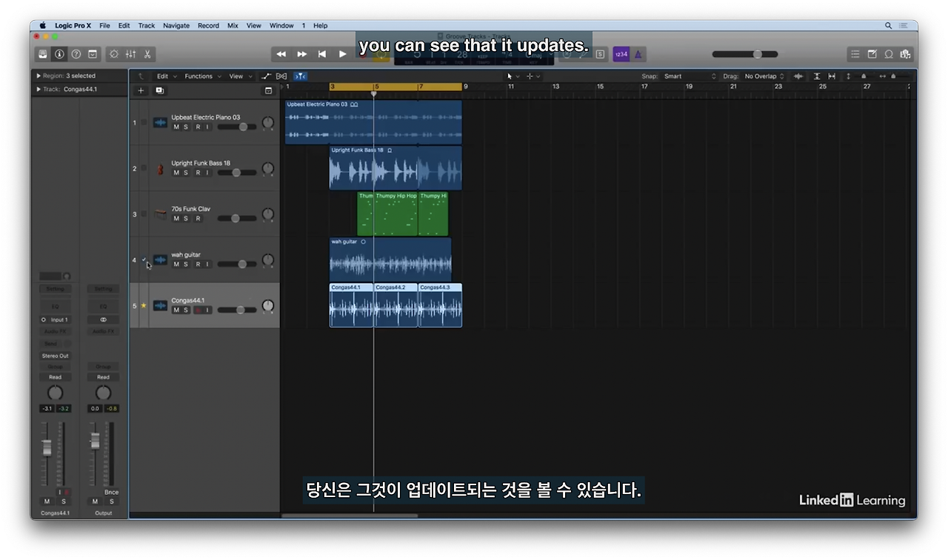This screenshot has height=560, width=948.
Task: Click the Rewind transport button
Action: coord(281,54)
